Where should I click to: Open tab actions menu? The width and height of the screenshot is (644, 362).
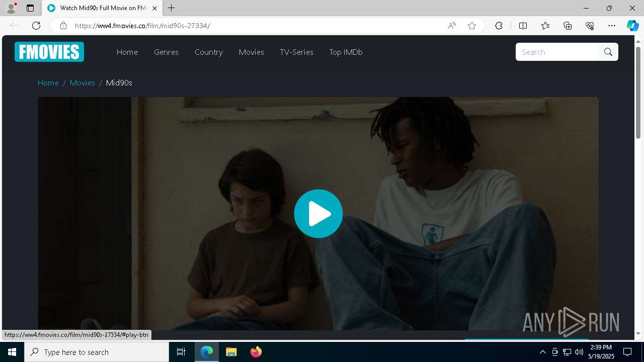pyautogui.click(x=30, y=8)
